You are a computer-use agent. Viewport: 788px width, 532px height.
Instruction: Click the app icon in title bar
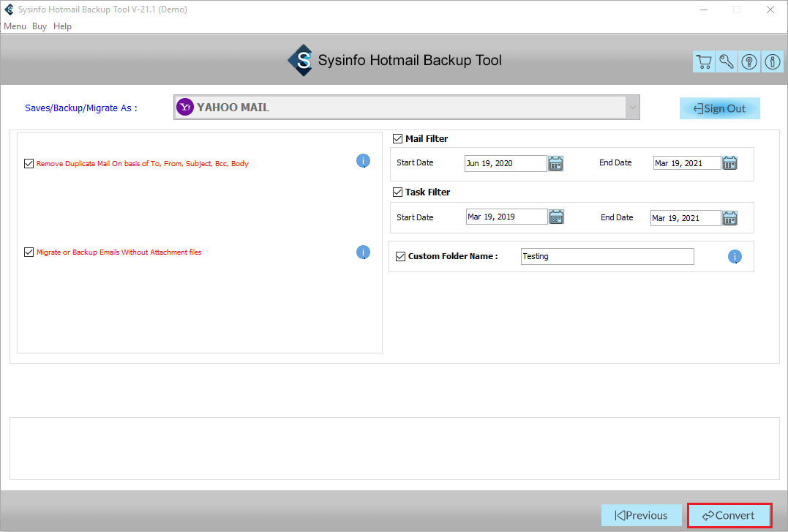[9, 10]
